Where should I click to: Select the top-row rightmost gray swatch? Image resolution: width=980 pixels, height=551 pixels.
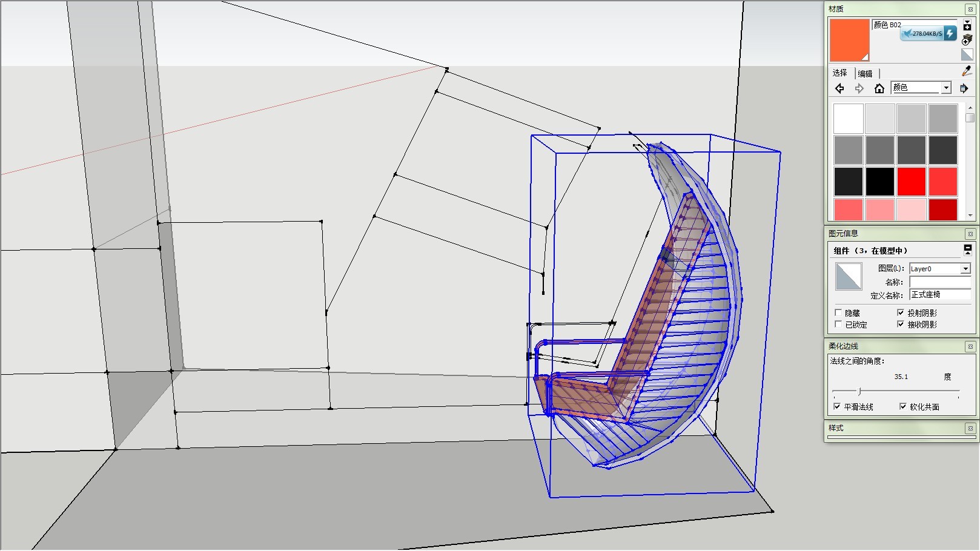click(x=943, y=119)
